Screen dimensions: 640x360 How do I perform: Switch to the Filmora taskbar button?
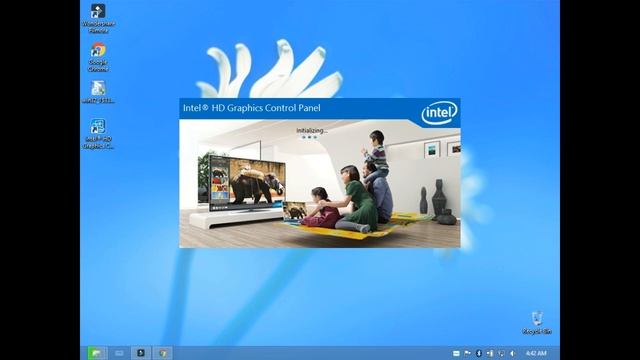point(141,353)
